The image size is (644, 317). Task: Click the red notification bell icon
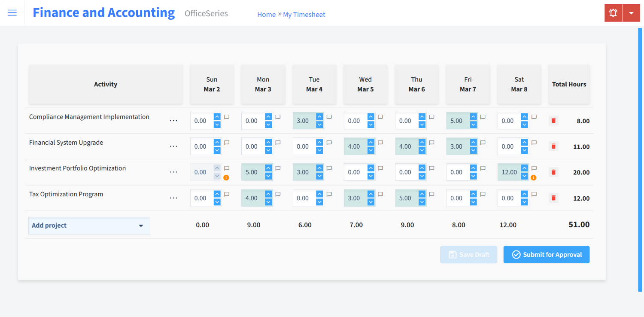point(613,13)
